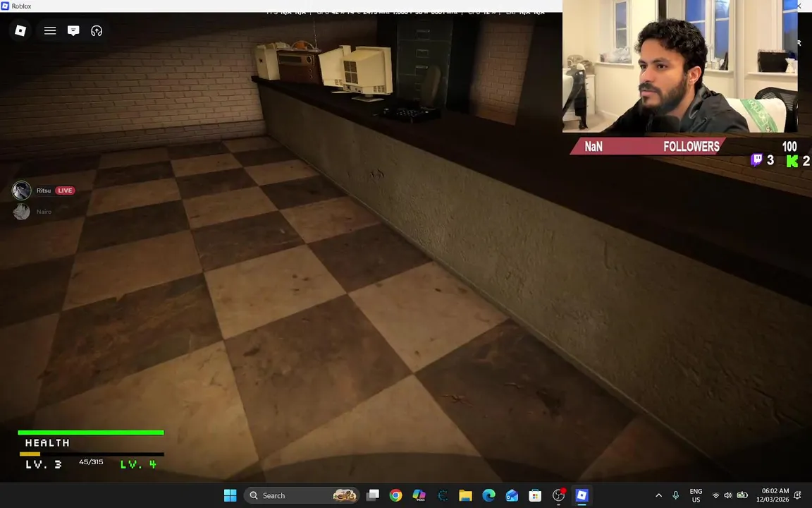Open the clock showing 06:02 AM
Screen dimensions: 812x508
772,495
